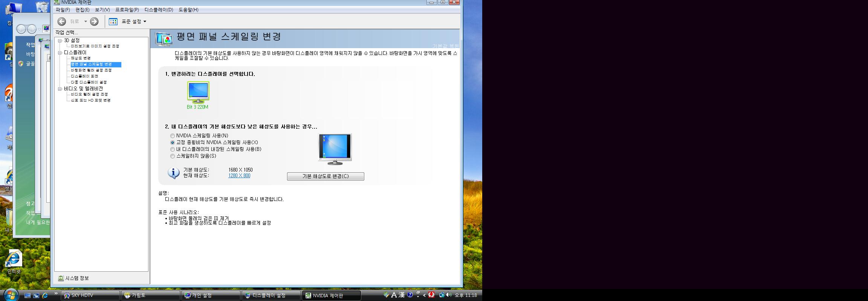The width and height of the screenshot is (868, 301).
Task: Collapse the 3D 설정 tree node
Action: click(60, 41)
